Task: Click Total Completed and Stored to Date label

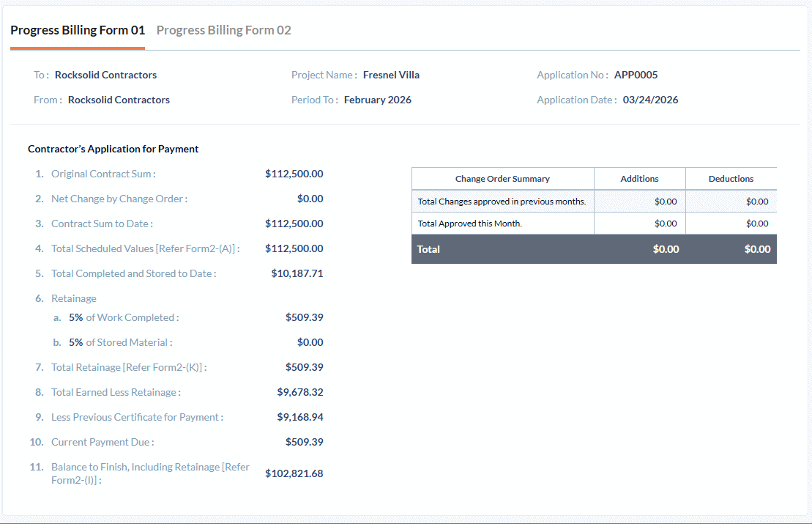Action: point(133,273)
